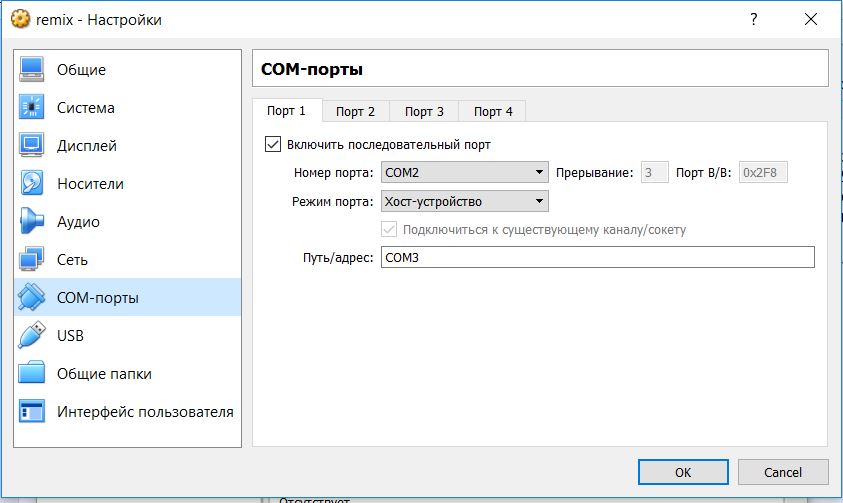
Task: Open Сеть via network icon
Action: 32,260
